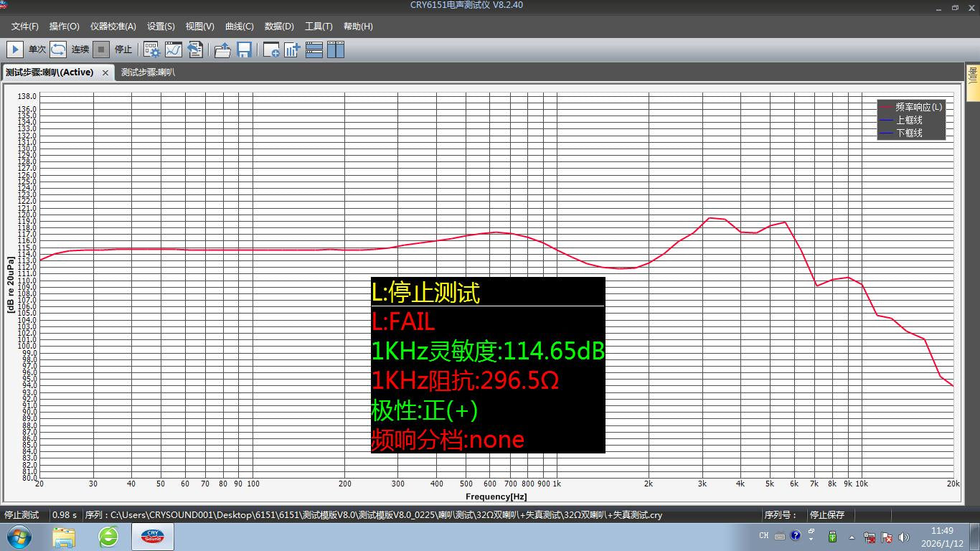Screen dimensions: 980x551
Task: Select the curve editing tool icon
Action: (172, 50)
